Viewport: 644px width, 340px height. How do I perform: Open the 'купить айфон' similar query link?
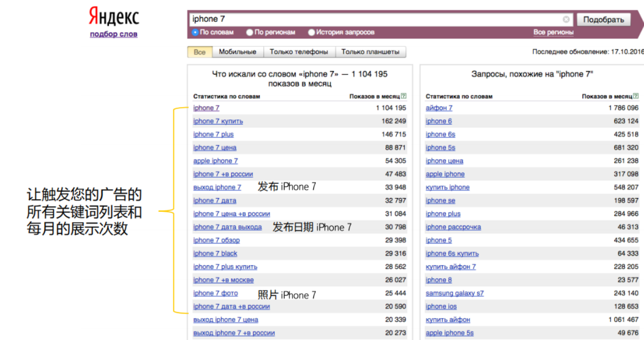[x=448, y=320]
